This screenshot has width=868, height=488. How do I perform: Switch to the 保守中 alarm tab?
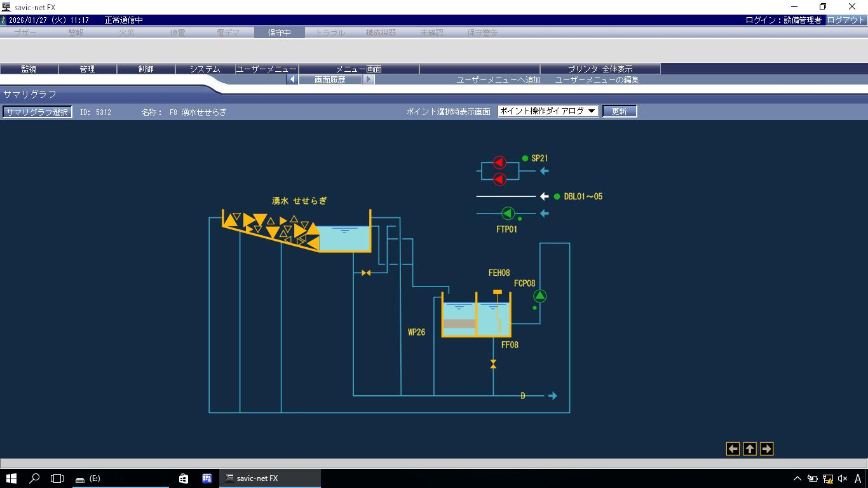tap(279, 32)
